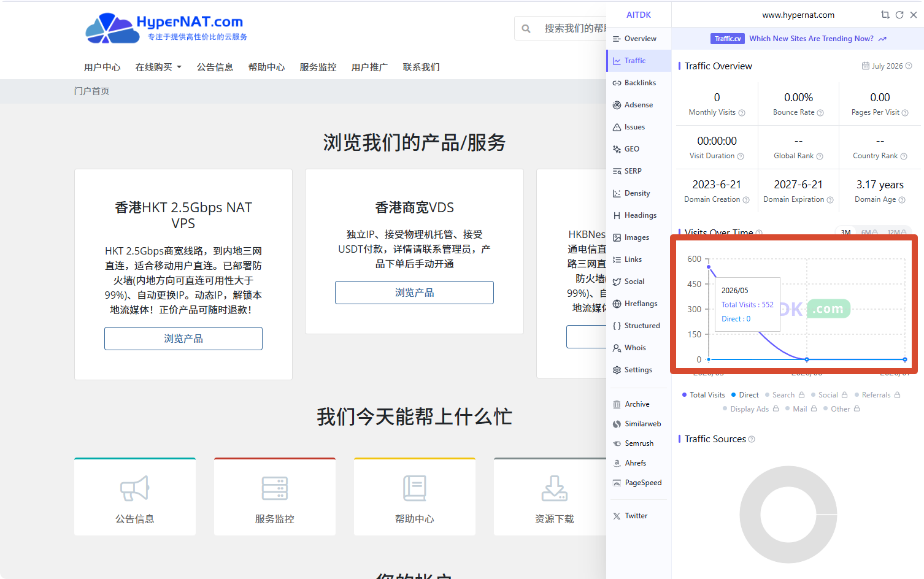Open the Traffic.cv trending sites banner link

(798, 39)
